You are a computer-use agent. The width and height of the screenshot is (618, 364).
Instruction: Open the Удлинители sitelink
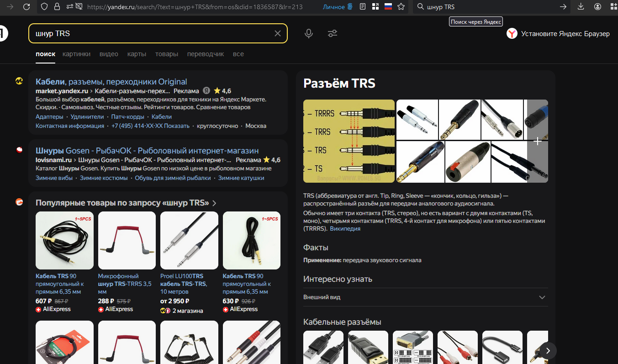(87, 116)
